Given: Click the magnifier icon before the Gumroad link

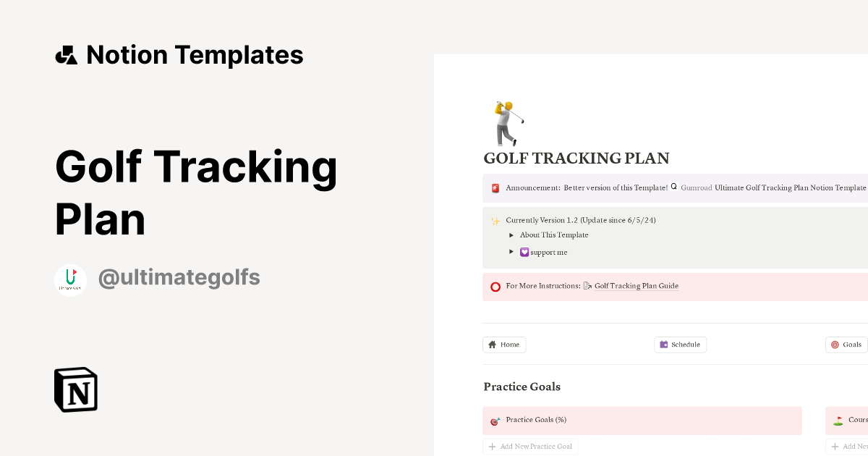Looking at the screenshot, I should pyautogui.click(x=673, y=186).
